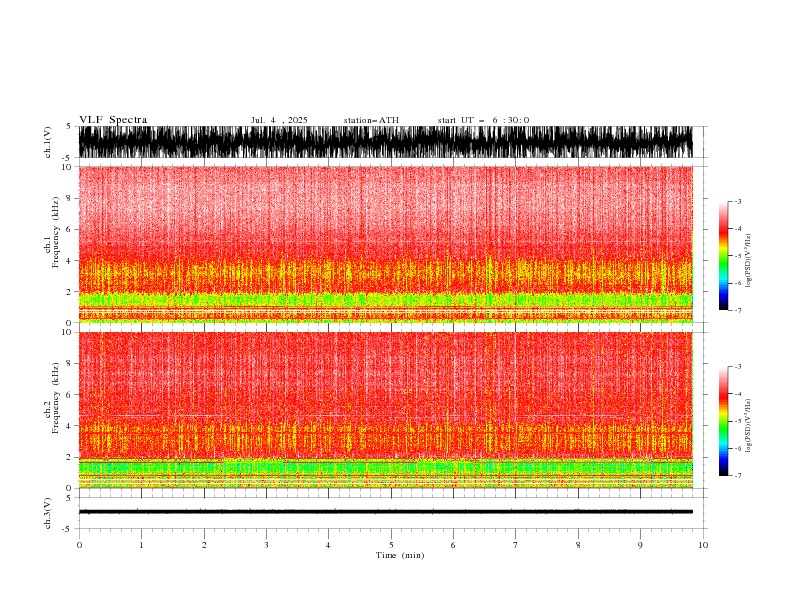Click the ch.2 PSD color scale bar
The image size is (792, 612).
(723, 421)
